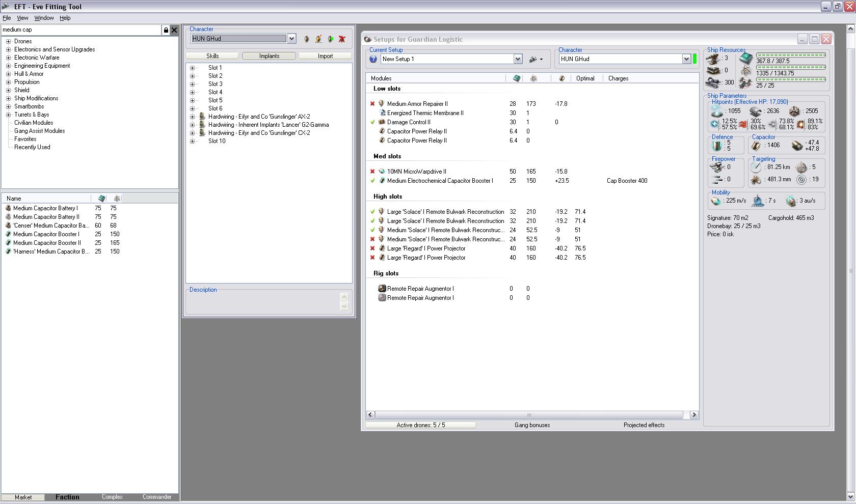Click the module list horizontal scrollbar
The width and height of the screenshot is (856, 504).
pyautogui.click(x=532, y=415)
